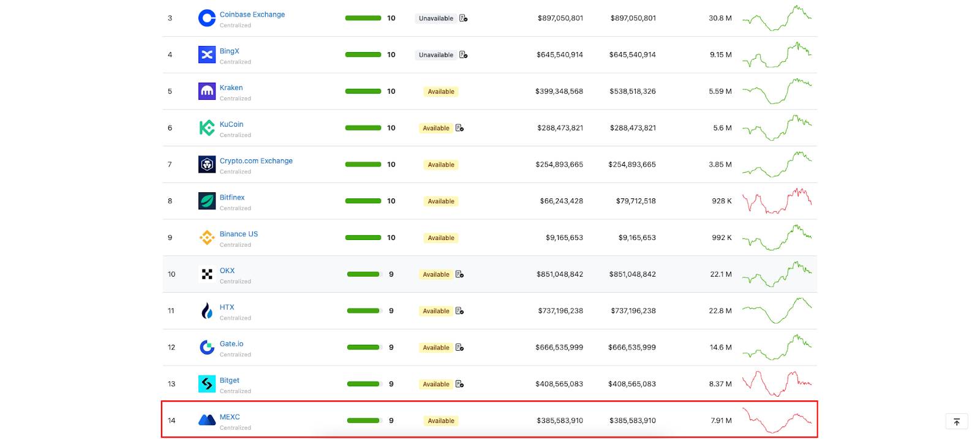
Task: Click the Kraken logo icon
Action: point(207,91)
